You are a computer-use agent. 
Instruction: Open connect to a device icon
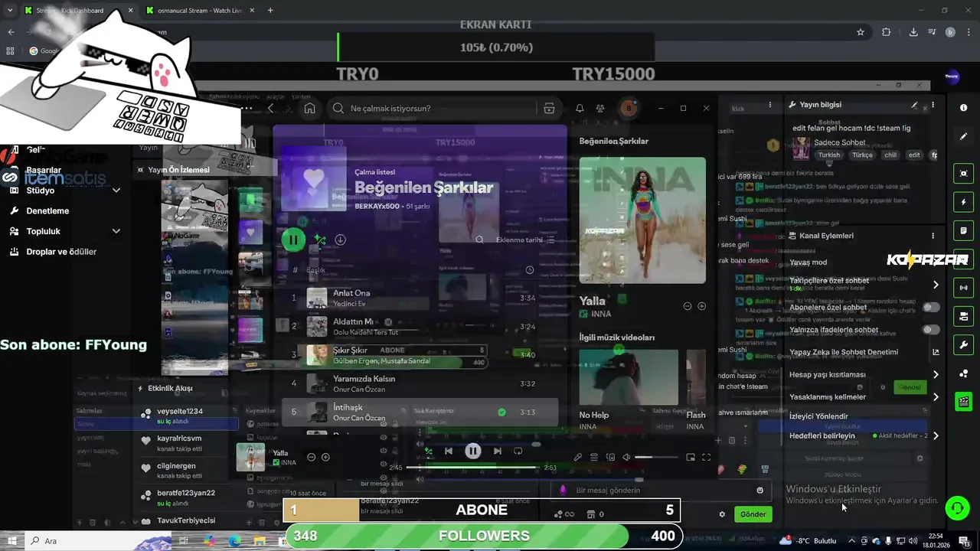tap(610, 457)
